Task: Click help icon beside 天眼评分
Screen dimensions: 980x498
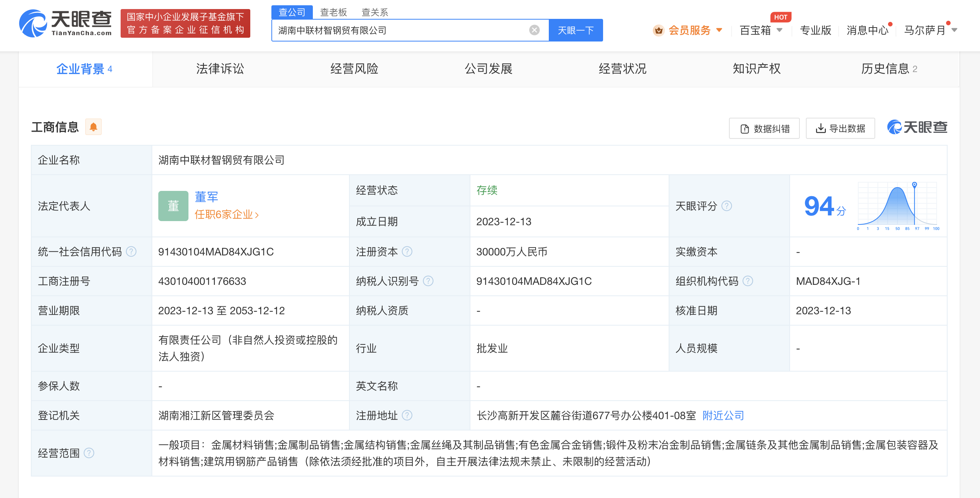Action: click(x=726, y=206)
